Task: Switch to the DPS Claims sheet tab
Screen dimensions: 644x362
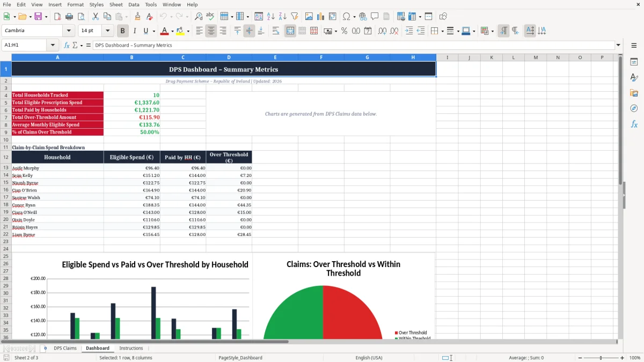Action: tap(65, 348)
